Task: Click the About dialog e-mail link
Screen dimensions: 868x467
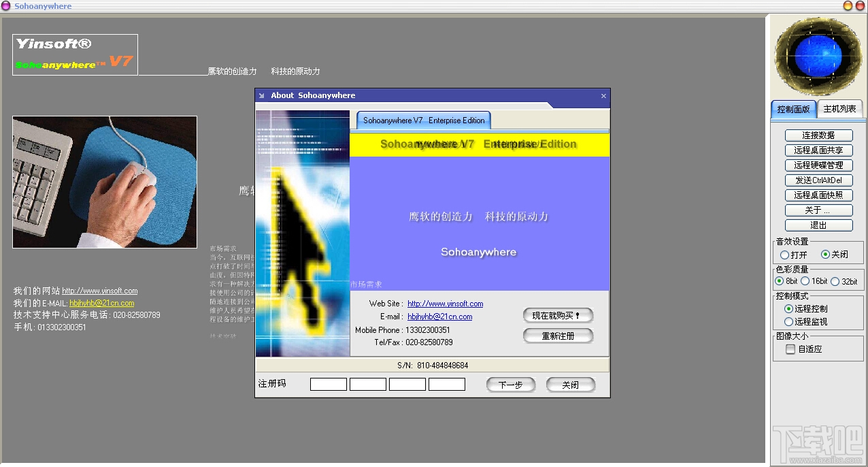Action: pyautogui.click(x=440, y=317)
